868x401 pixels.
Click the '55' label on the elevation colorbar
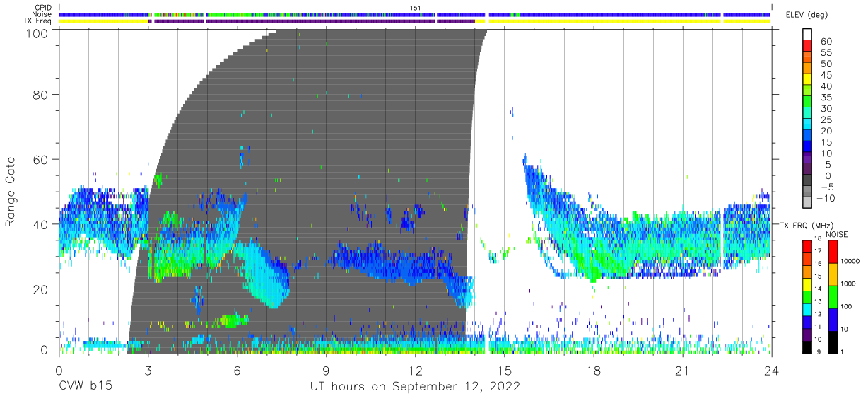[826, 53]
